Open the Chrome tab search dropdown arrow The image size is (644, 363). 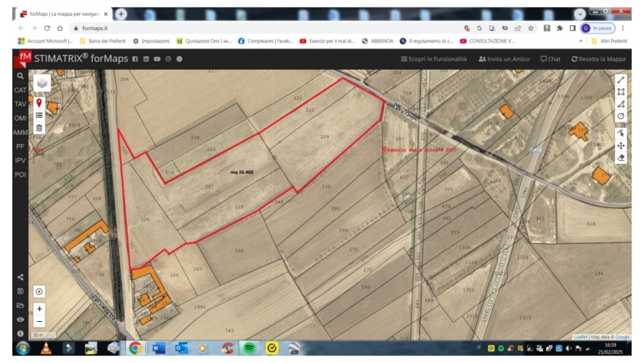pyautogui.click(x=580, y=14)
